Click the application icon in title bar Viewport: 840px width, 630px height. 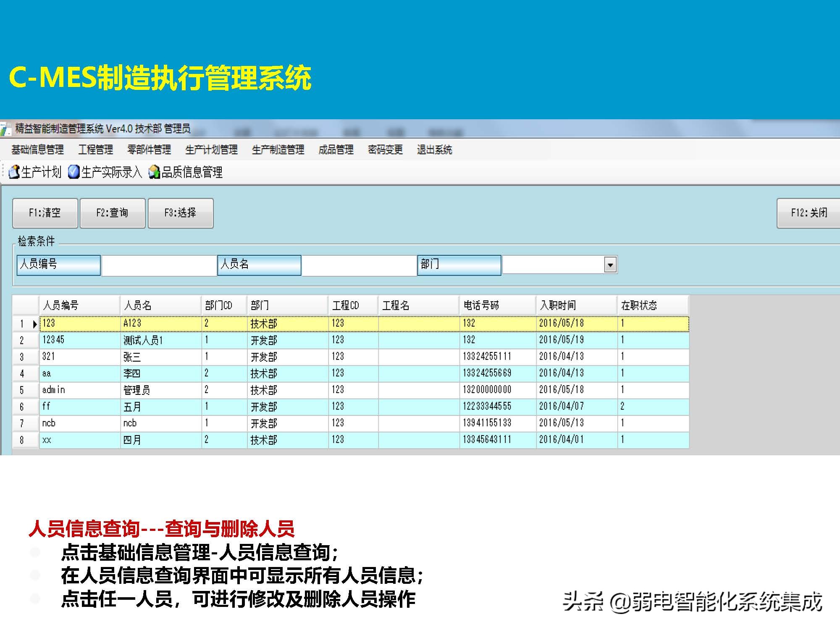click(5, 129)
